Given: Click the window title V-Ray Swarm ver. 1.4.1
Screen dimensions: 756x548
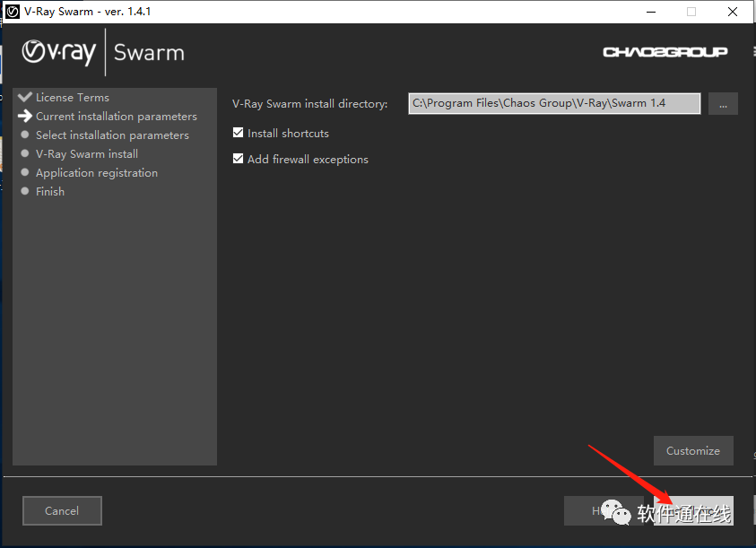Looking at the screenshot, I should click(x=87, y=12).
